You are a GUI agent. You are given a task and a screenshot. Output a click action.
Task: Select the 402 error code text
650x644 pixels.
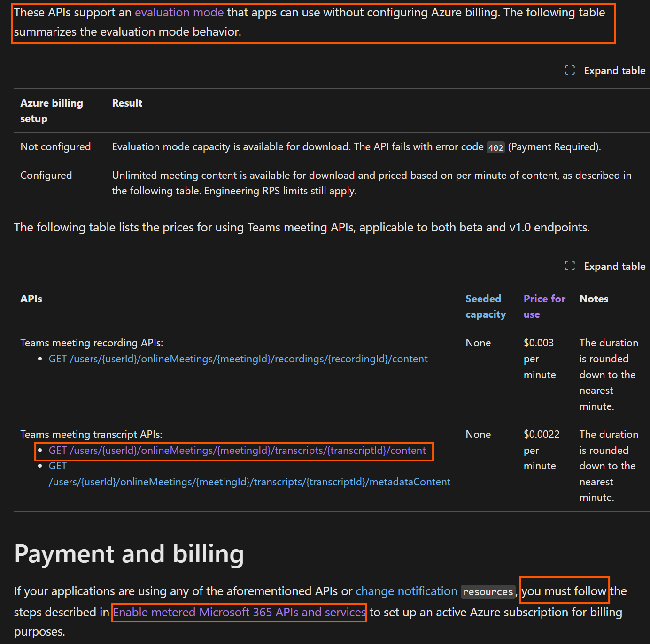[495, 147]
